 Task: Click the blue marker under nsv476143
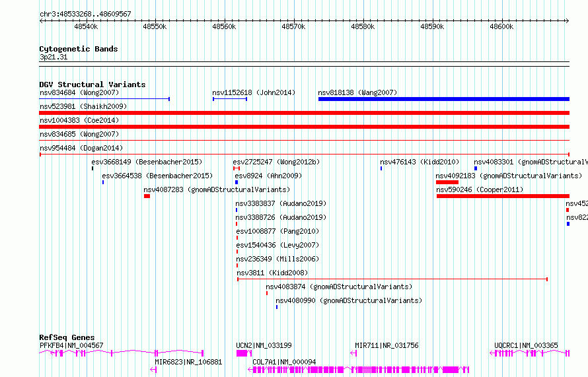pos(381,168)
